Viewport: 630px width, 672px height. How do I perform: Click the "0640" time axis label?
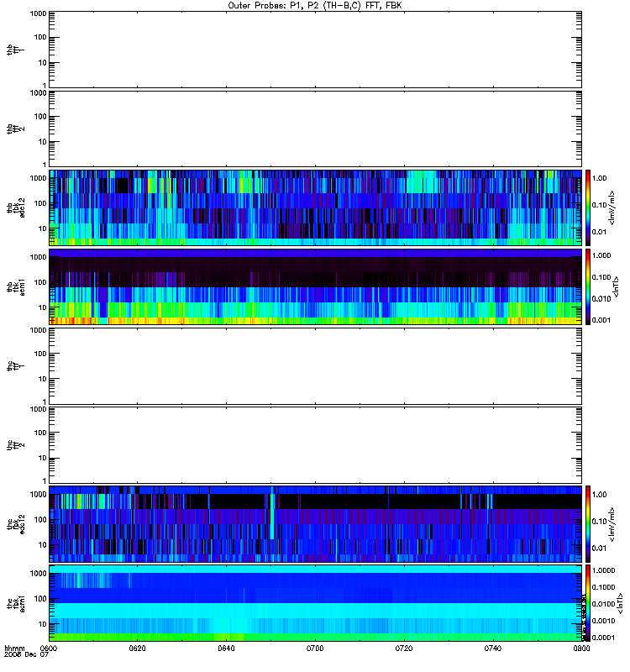[226, 648]
